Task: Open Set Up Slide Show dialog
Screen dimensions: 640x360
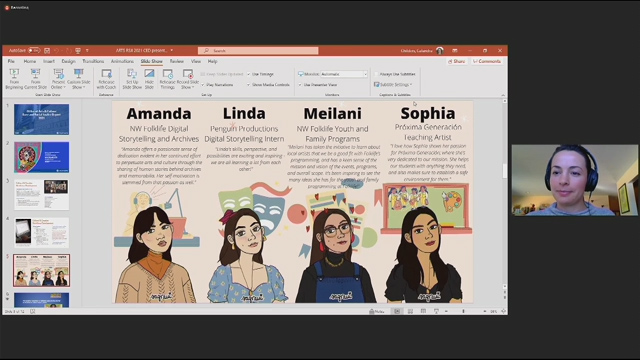Action: 132,79
